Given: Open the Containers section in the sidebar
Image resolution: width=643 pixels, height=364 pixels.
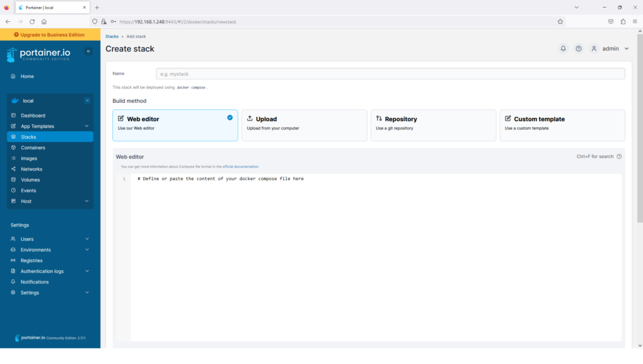Looking at the screenshot, I should [x=36, y=147].
